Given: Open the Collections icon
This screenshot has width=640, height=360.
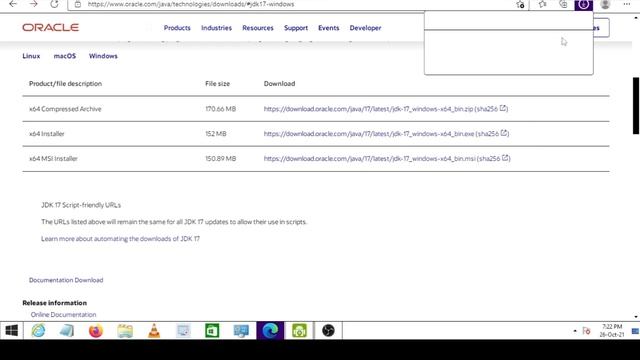Looking at the screenshot, I should (563, 4).
